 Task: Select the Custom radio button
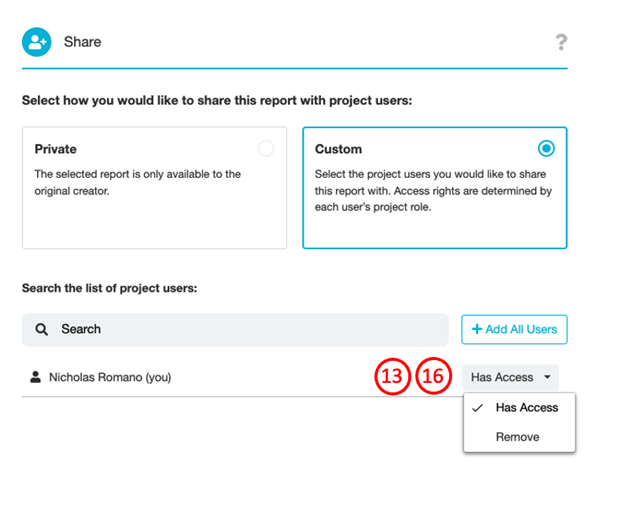(545, 149)
